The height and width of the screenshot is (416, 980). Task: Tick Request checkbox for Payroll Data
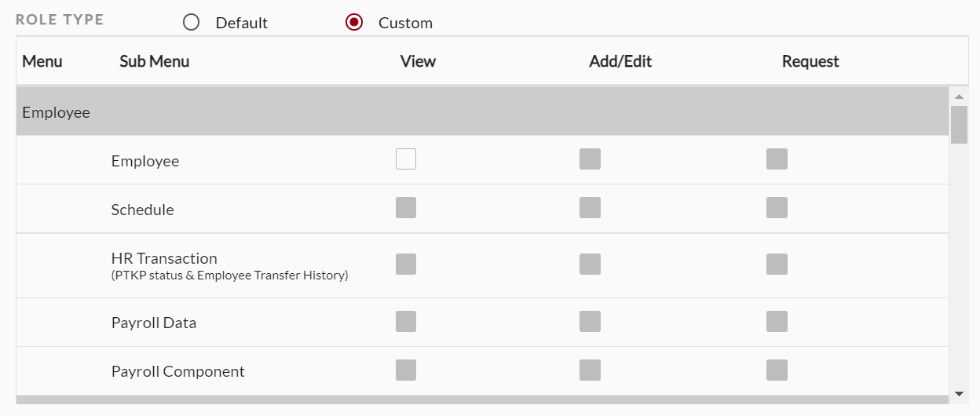(777, 322)
